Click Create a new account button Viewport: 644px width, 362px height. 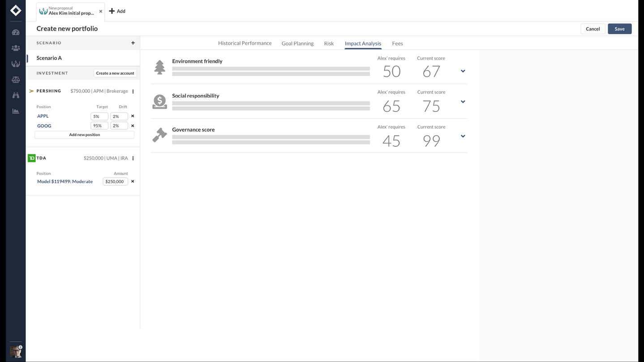(x=115, y=73)
